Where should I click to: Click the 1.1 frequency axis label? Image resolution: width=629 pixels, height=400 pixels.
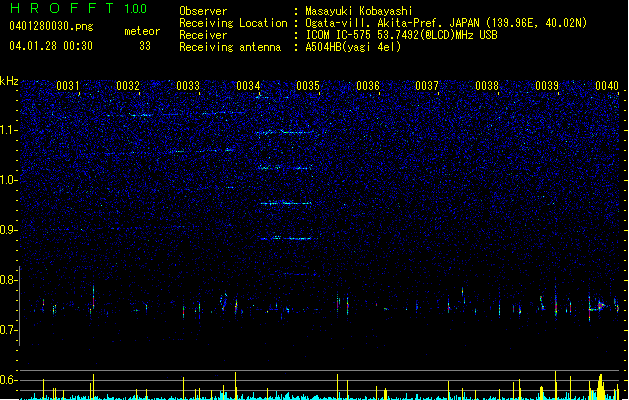(9, 130)
